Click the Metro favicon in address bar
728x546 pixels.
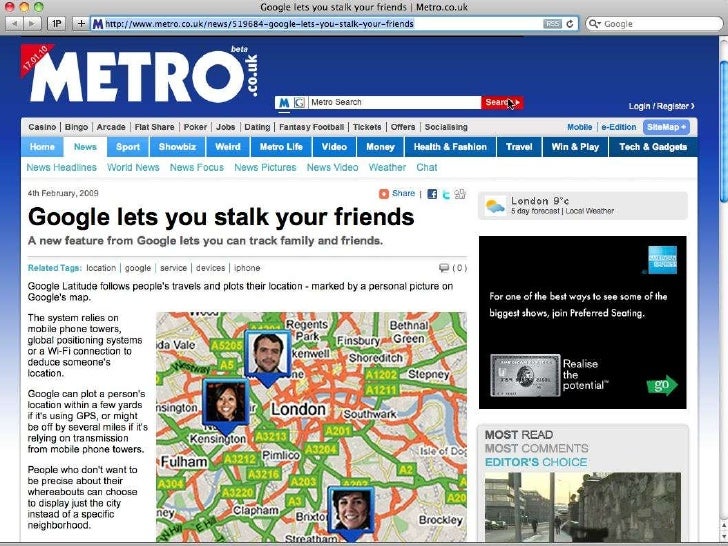(x=98, y=24)
